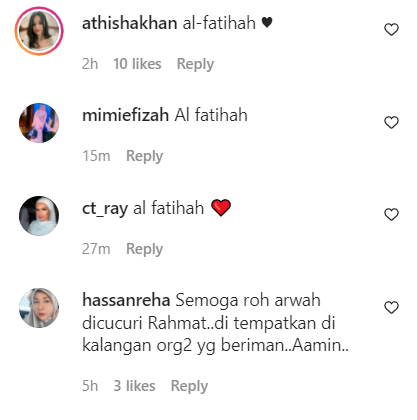The width and height of the screenshot is (418, 420).
Task: Open ct_ray's profile avatar
Action: click(39, 216)
